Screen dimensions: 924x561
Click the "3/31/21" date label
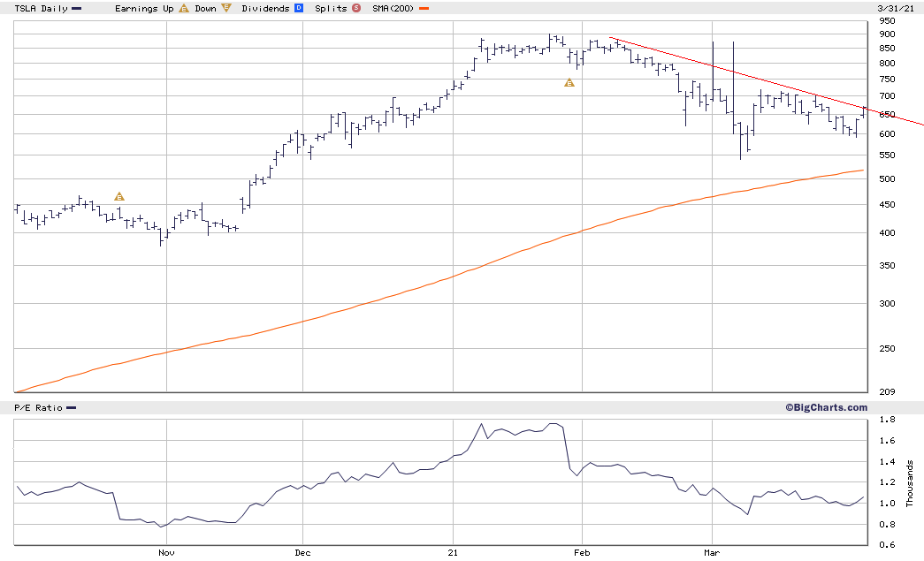(896, 8)
